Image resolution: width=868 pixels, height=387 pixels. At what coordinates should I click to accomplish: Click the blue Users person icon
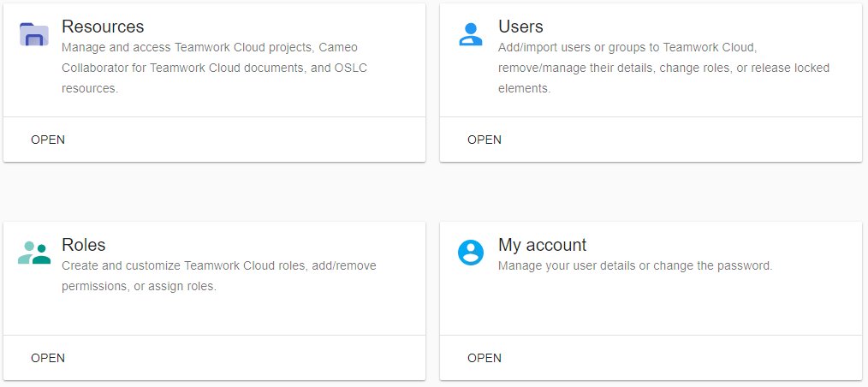[471, 34]
